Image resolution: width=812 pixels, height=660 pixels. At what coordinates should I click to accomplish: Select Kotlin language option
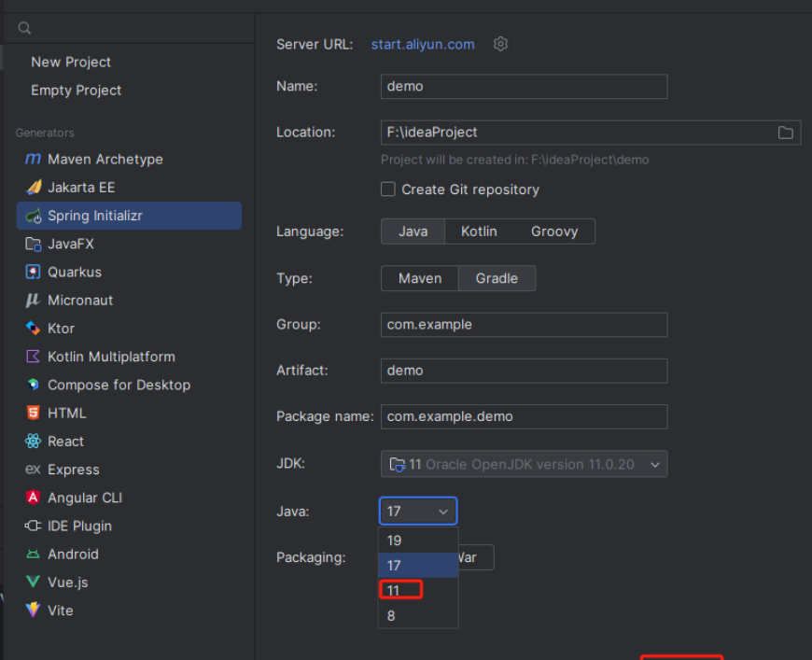[479, 232]
